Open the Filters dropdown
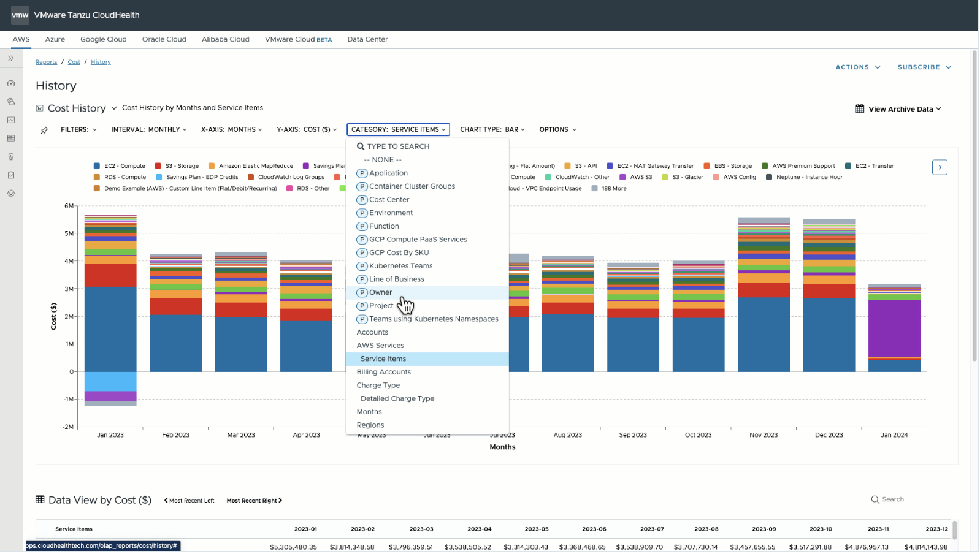 tap(78, 130)
